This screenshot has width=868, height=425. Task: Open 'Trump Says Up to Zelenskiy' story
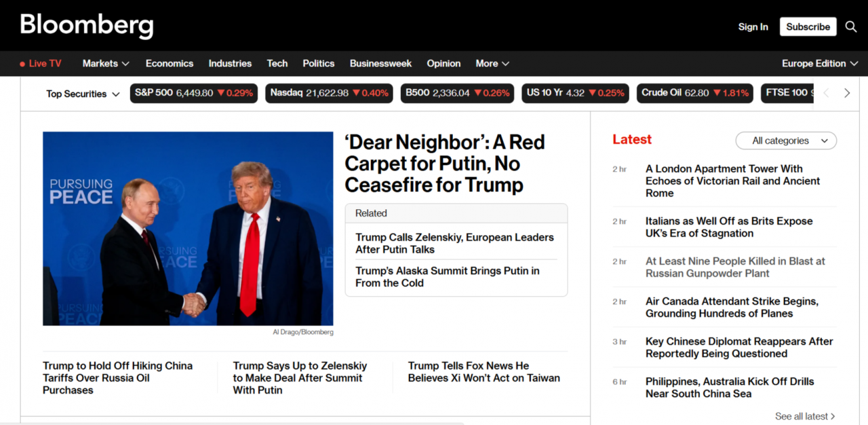[300, 377]
